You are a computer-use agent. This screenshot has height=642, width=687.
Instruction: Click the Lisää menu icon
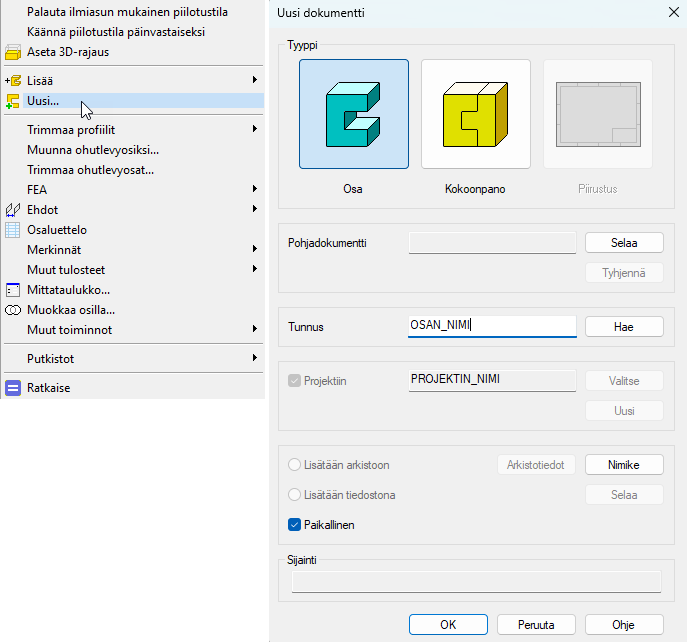tap(13, 80)
